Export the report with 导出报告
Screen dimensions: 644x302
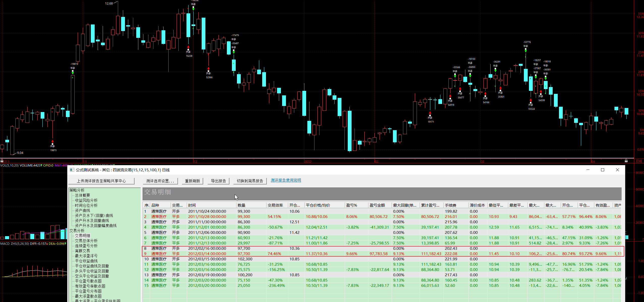[x=218, y=181]
